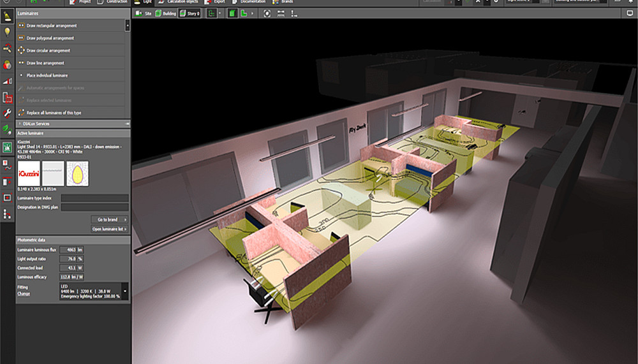Open the Construction tab
Viewport: 638px width, 364px height.
(x=112, y=2)
